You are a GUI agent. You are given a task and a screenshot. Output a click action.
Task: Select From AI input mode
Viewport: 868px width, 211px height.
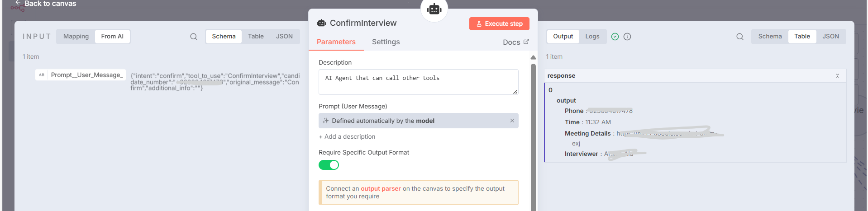(x=112, y=37)
